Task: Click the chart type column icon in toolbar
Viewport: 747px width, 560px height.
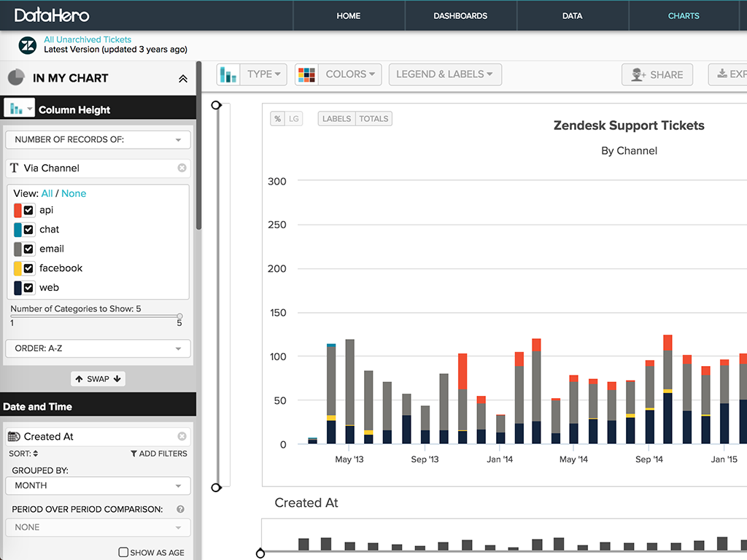Action: click(228, 74)
